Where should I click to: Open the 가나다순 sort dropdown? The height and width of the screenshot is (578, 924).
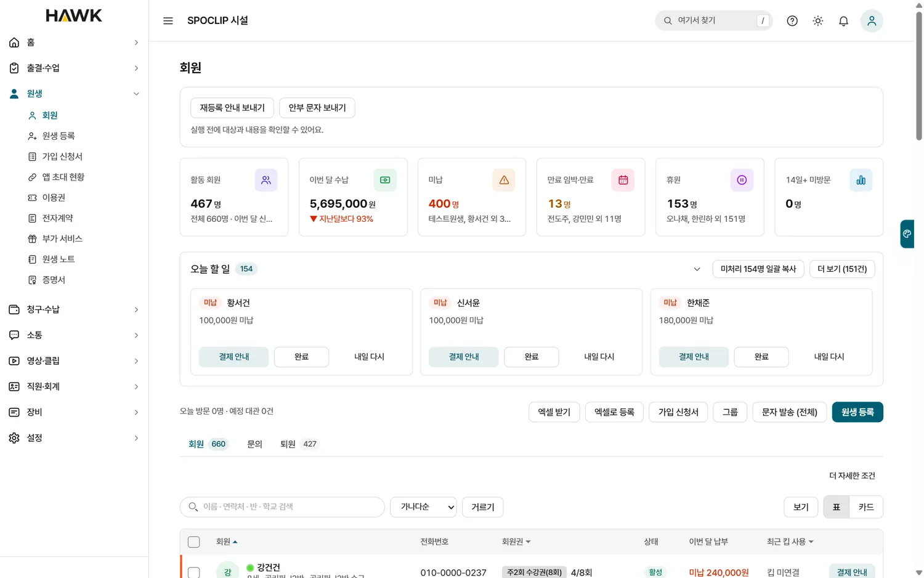click(x=424, y=507)
